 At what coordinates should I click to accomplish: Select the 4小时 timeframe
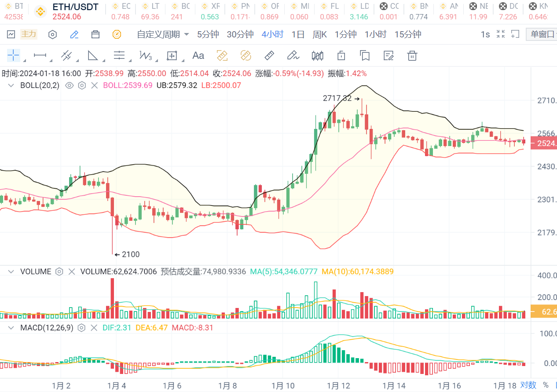[x=272, y=34]
